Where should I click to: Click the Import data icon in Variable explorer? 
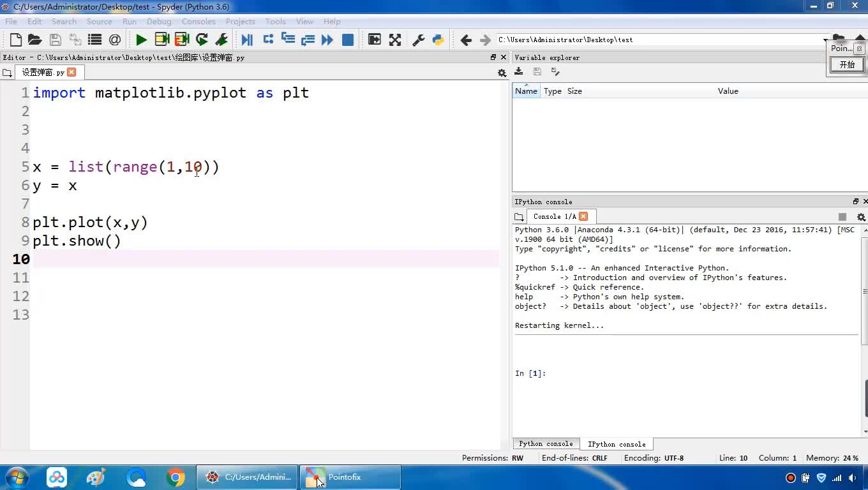pos(519,72)
